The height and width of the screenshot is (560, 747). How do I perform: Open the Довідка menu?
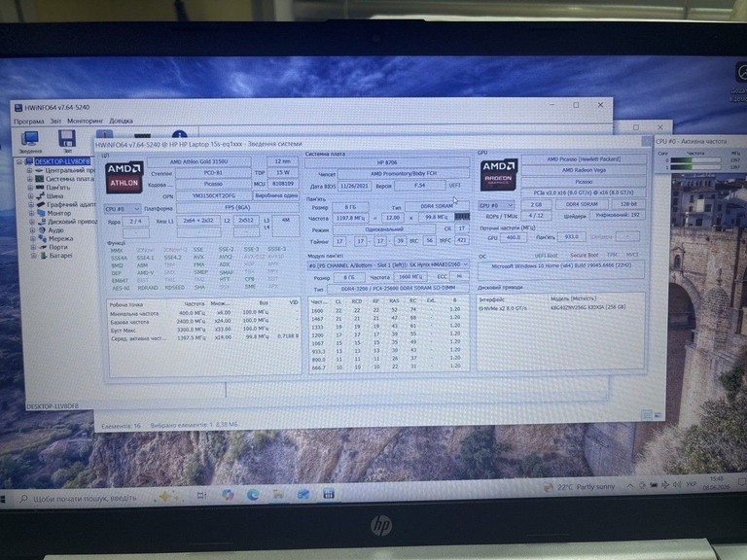pos(121,121)
